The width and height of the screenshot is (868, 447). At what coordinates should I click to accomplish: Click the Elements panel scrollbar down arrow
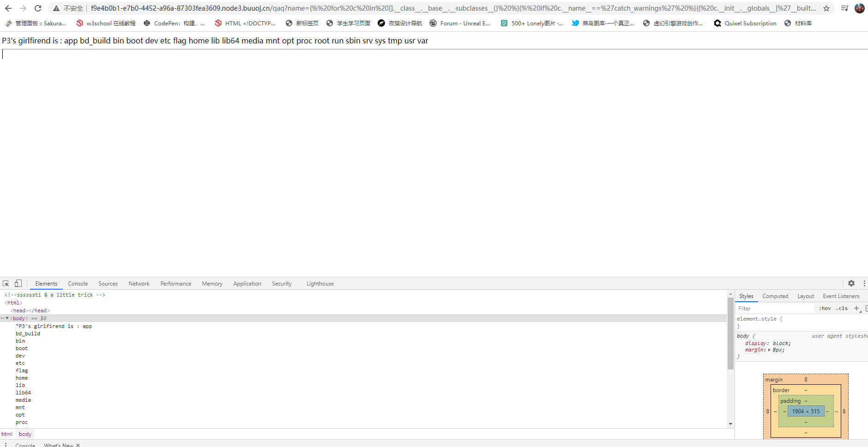(730, 424)
